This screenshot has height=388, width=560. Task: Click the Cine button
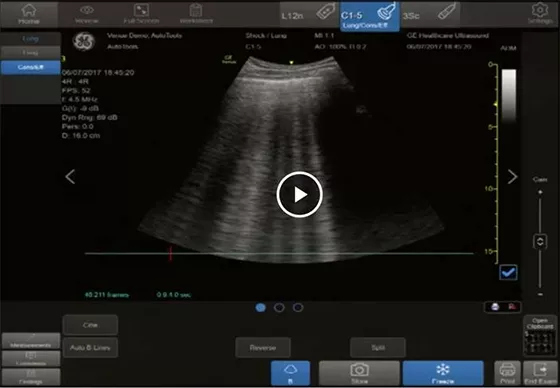click(90, 325)
